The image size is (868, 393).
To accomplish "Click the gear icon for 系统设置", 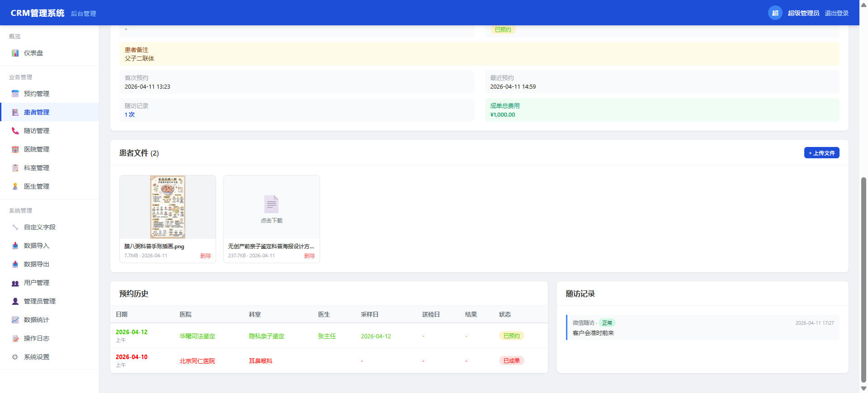I will pos(15,357).
